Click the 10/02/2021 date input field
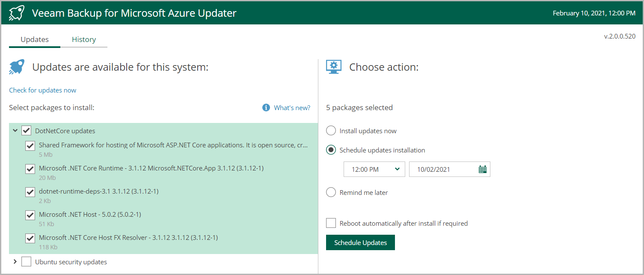Screen dimensions: 644x275 tap(450, 169)
